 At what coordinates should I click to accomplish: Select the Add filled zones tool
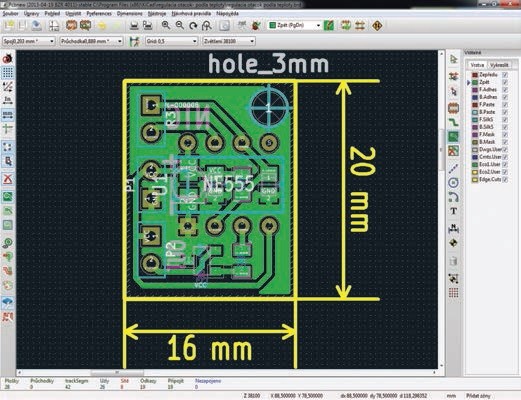click(453, 136)
